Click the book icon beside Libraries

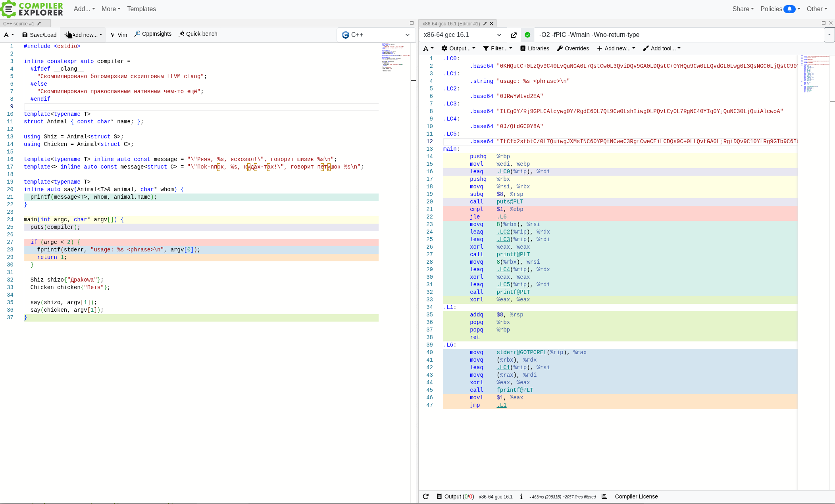(x=523, y=48)
